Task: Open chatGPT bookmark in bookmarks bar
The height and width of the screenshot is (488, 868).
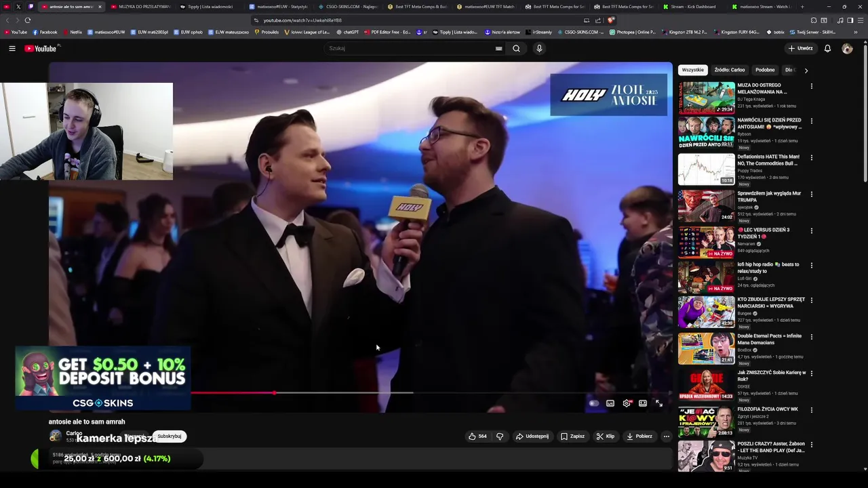Action: click(x=347, y=32)
